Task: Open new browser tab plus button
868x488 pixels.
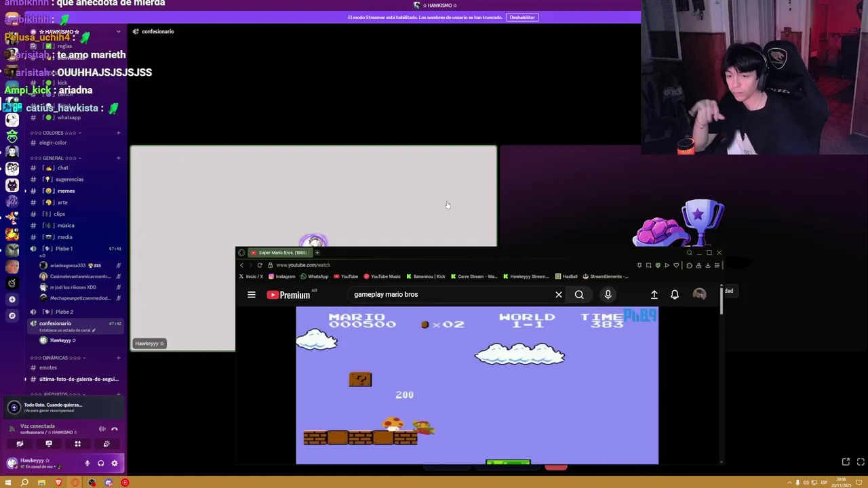Action: (317, 253)
